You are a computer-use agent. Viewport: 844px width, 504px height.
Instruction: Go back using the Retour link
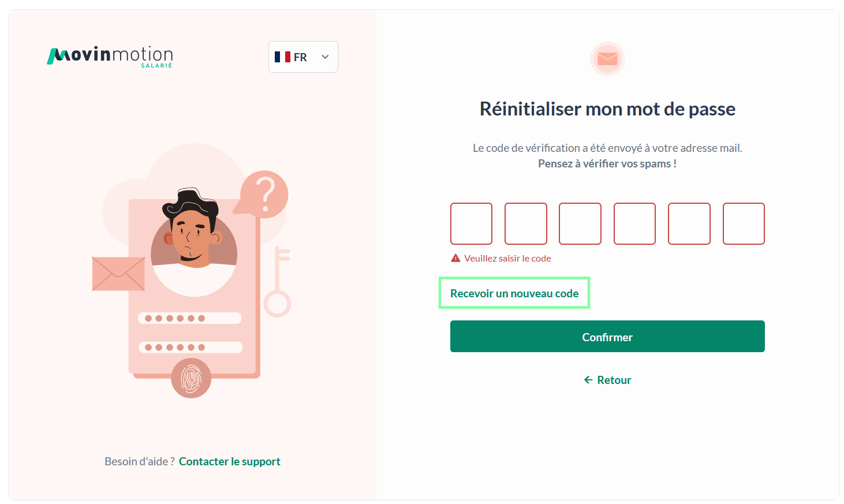pos(614,380)
